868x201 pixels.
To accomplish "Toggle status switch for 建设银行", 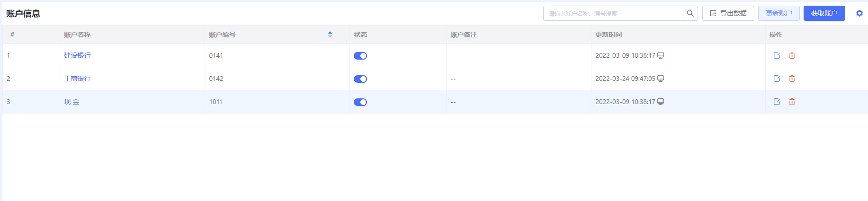I will click(360, 56).
